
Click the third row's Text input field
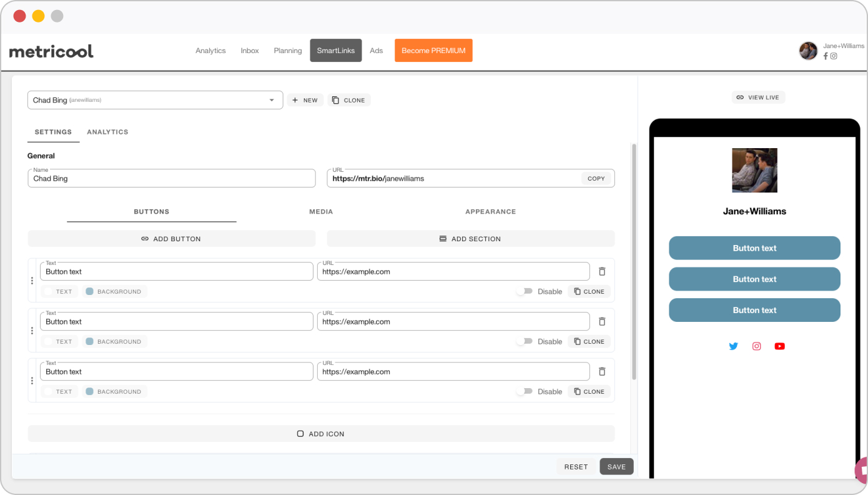pos(177,371)
